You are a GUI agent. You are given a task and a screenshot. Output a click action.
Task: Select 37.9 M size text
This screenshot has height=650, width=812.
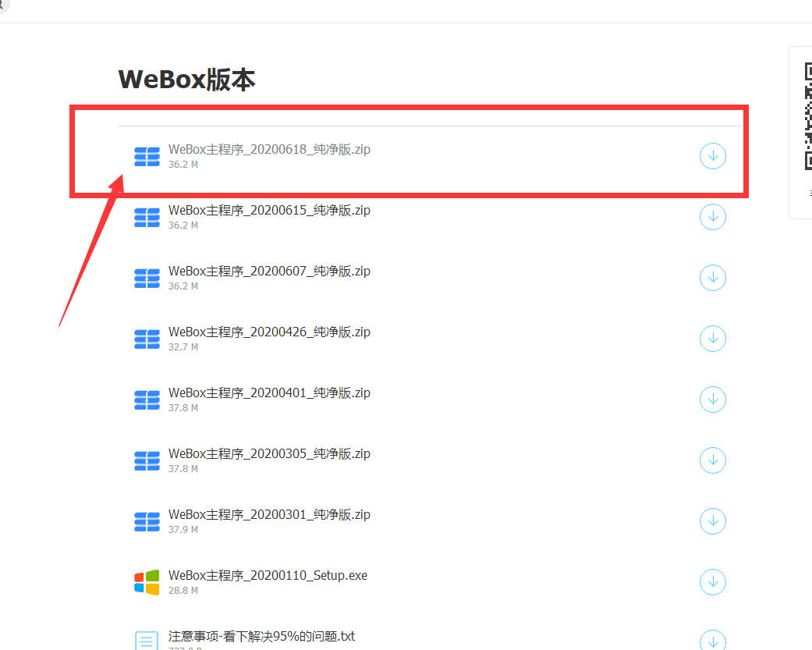pyautogui.click(x=183, y=529)
